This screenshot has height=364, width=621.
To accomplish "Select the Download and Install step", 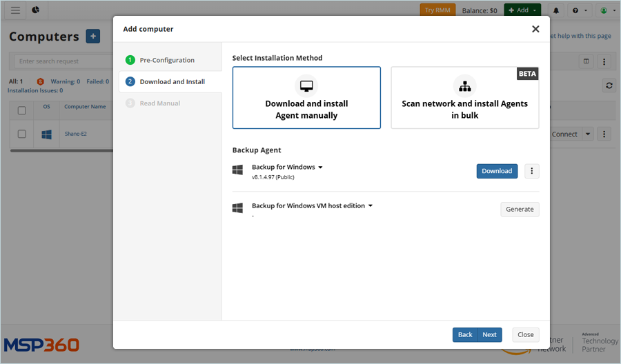I will pyautogui.click(x=172, y=81).
